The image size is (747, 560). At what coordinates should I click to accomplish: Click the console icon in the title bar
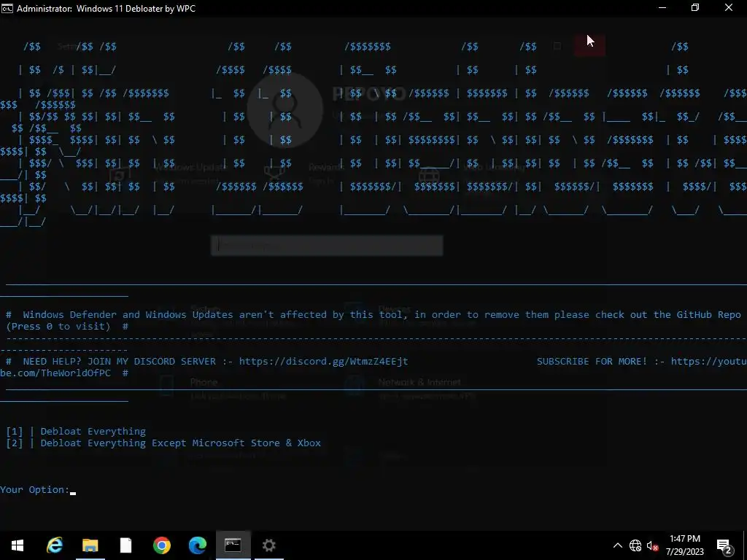(x=7, y=8)
